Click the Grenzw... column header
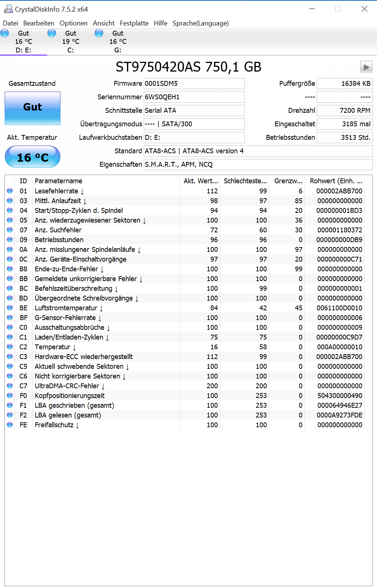377x588 pixels. (287, 181)
